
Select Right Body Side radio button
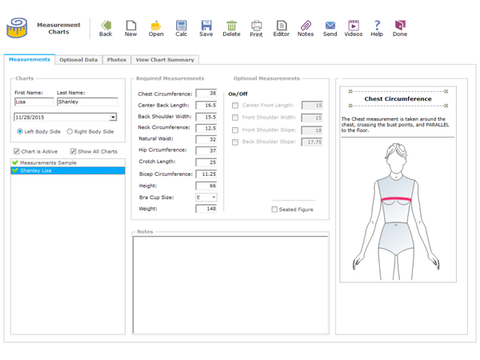coord(70,132)
